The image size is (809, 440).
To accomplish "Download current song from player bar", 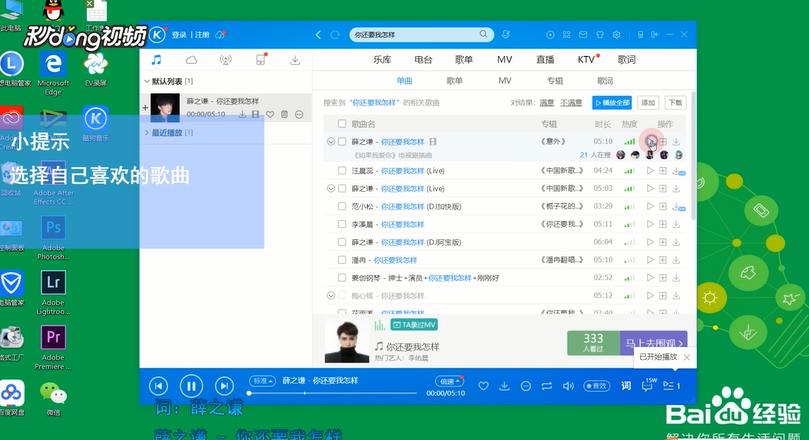I will [x=505, y=386].
